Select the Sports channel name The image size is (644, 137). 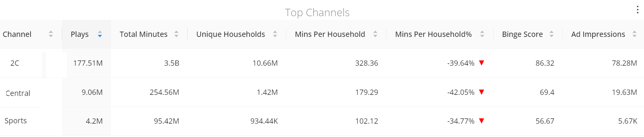16,120
